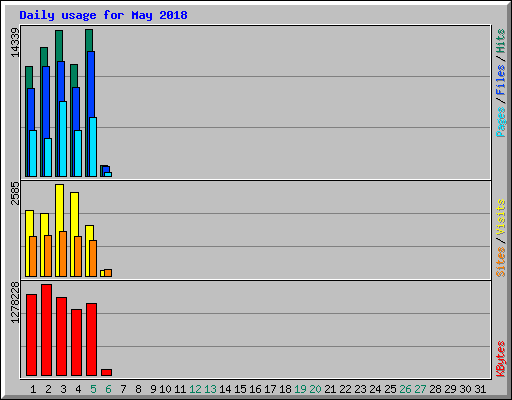
Task: Click day label 4 on the axis
Action: [78, 389]
